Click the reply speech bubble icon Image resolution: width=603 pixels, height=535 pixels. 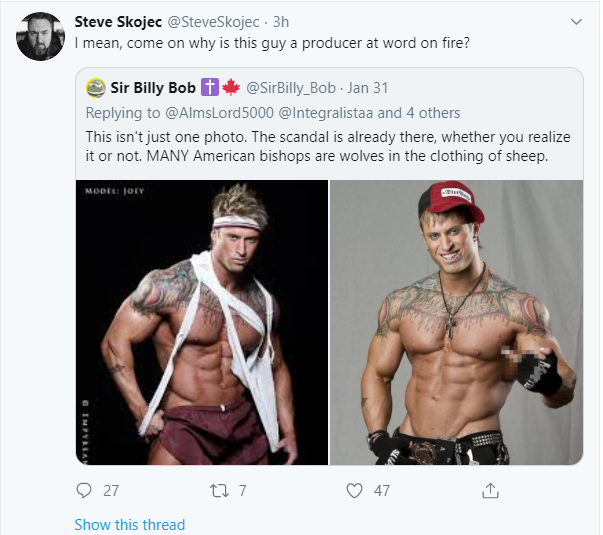[84, 490]
